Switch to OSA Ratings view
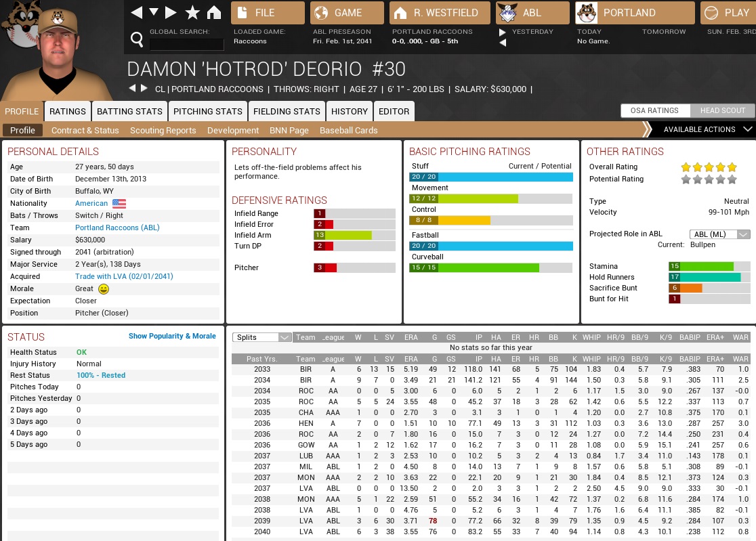Viewport: 756px width, 541px height. point(654,111)
